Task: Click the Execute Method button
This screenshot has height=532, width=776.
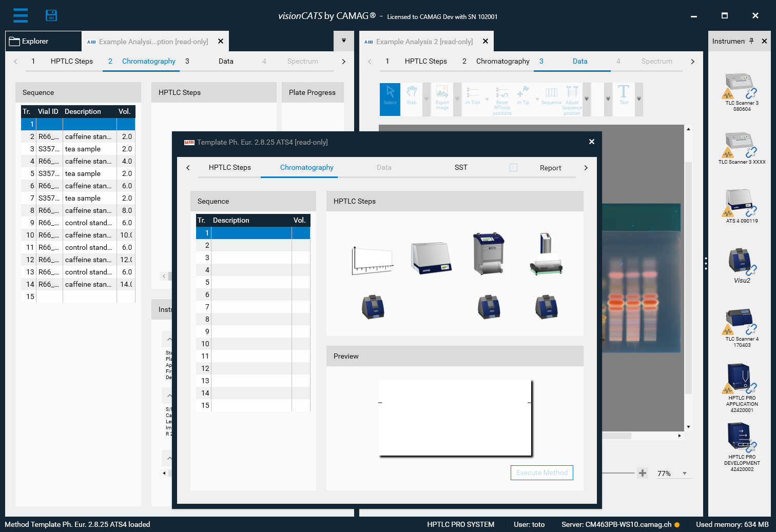Action: tap(541, 472)
